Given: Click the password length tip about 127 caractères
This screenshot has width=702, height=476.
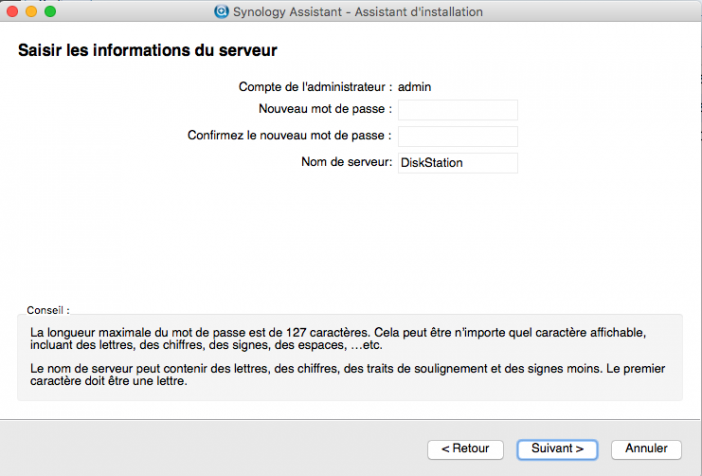Looking at the screenshot, I should click(338, 339).
